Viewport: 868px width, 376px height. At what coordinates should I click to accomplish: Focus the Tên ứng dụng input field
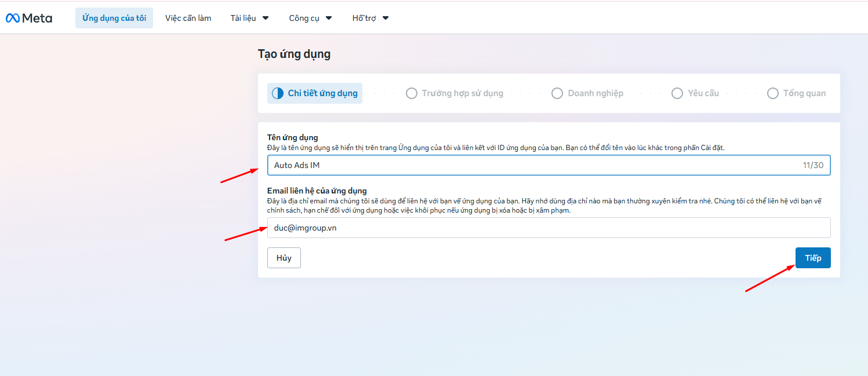pyautogui.click(x=549, y=165)
